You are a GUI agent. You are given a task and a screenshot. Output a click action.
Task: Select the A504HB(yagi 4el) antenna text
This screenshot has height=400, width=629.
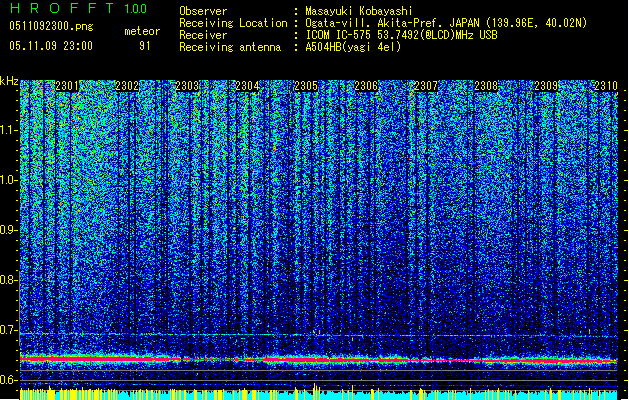tap(353, 47)
